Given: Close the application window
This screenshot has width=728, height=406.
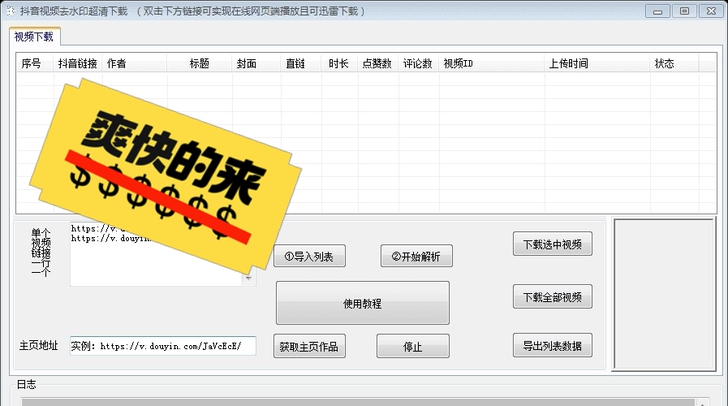Looking at the screenshot, I should (x=711, y=11).
